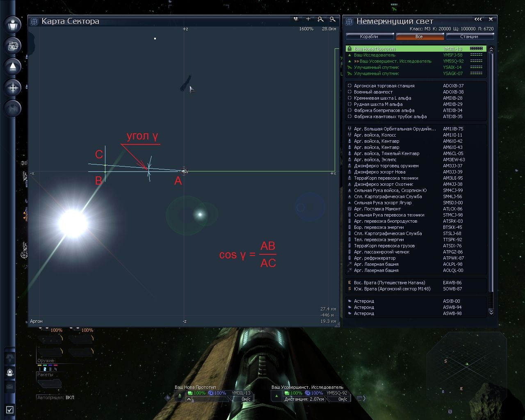
Task: Select Улучшенный спутник YSAIK-14 row
Action: [416, 67]
